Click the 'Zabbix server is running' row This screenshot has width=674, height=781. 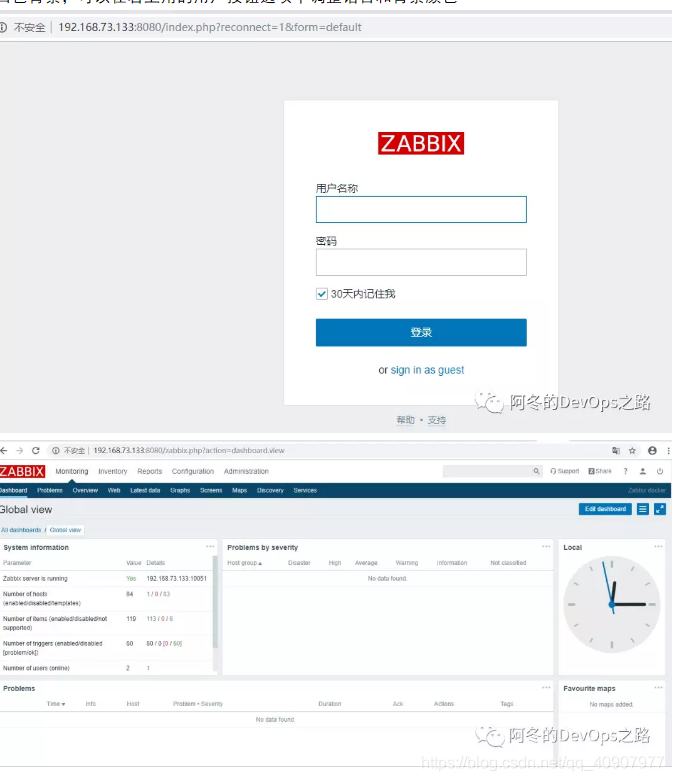pyautogui.click(x=106, y=579)
